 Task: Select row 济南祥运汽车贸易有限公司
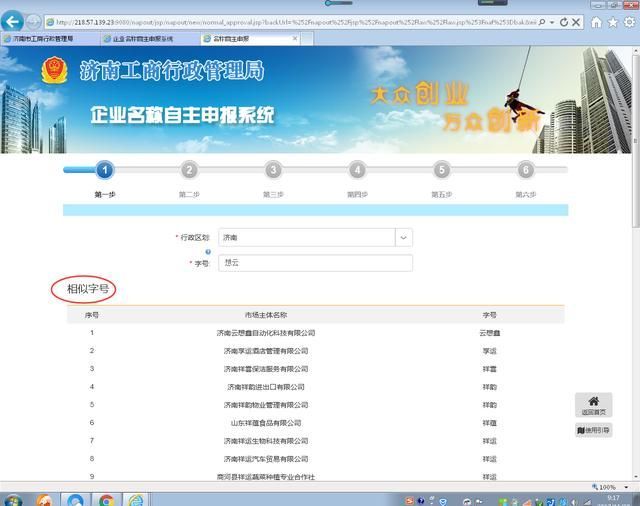pyautogui.click(x=316, y=459)
